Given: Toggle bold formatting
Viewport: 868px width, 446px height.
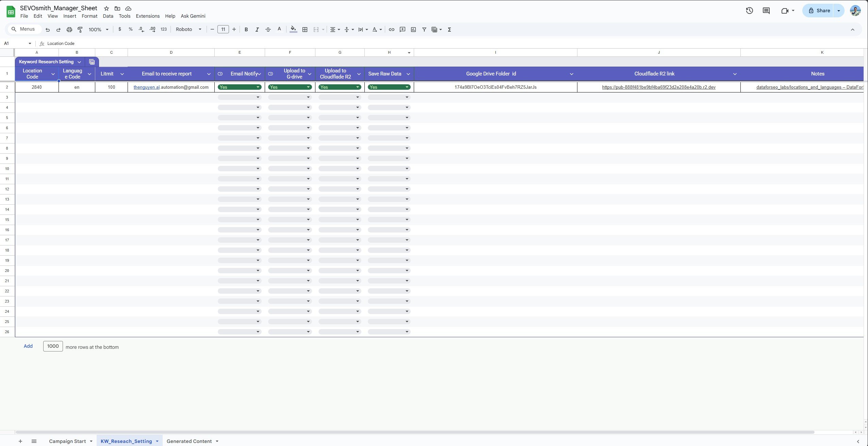Looking at the screenshot, I should pos(246,30).
